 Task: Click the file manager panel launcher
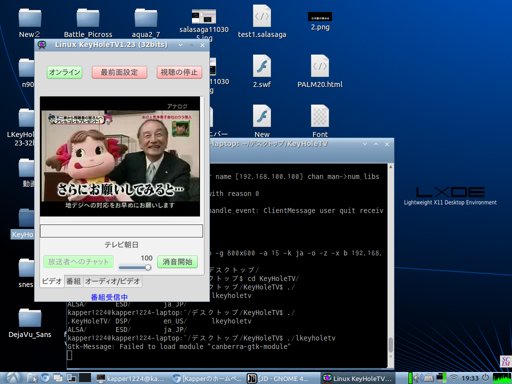coord(32,378)
